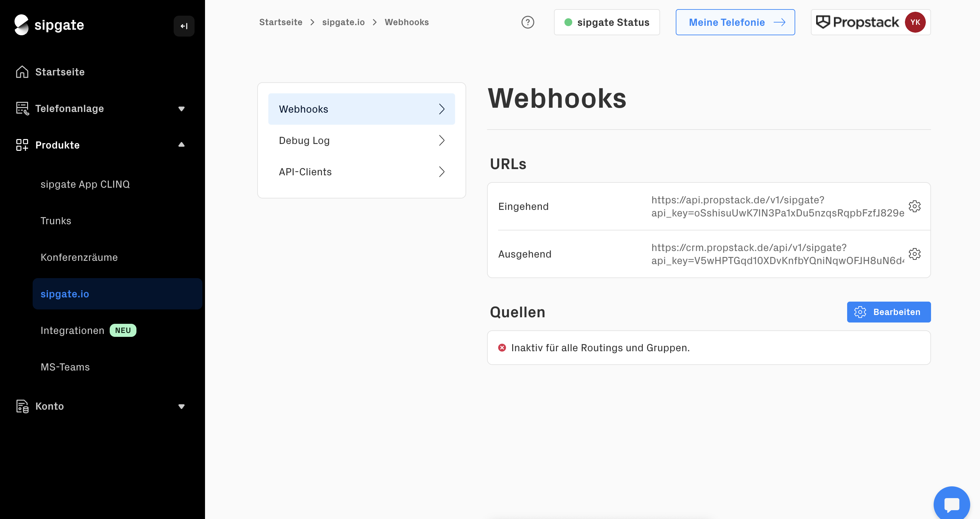The image size is (980, 519).
Task: Click the Meine Telefonie button
Action: (735, 23)
